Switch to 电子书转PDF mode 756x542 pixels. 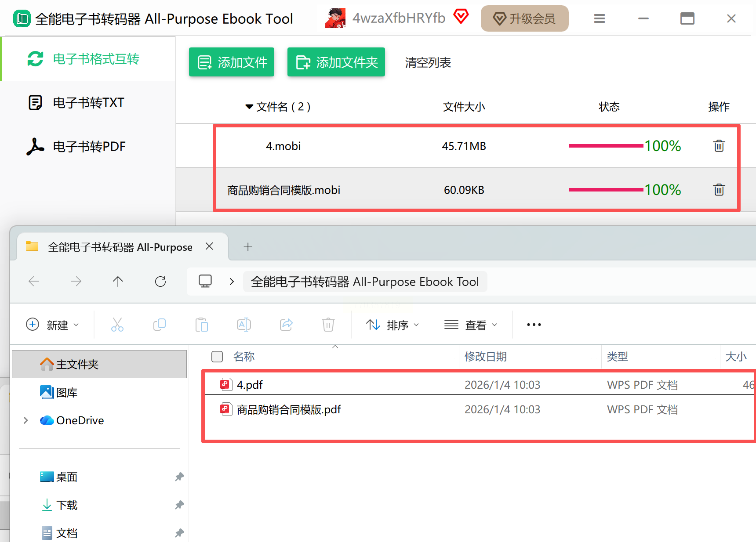(88, 147)
